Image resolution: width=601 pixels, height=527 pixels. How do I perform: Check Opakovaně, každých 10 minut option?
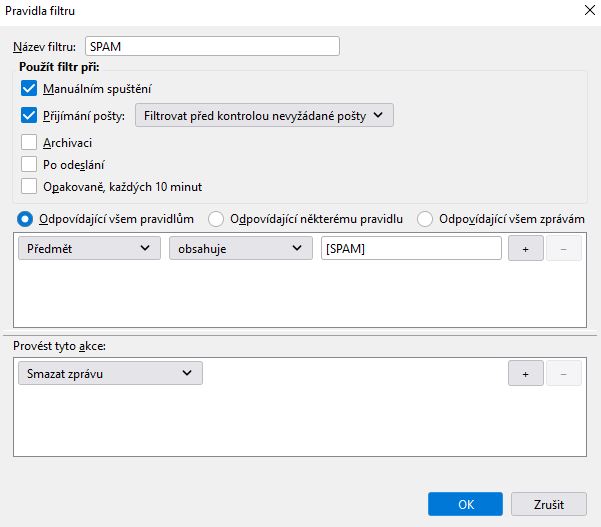[28, 186]
